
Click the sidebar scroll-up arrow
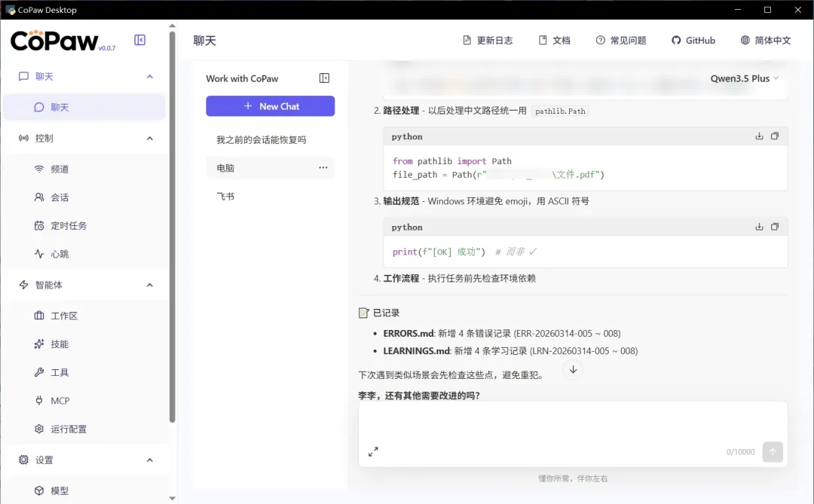[172, 25]
